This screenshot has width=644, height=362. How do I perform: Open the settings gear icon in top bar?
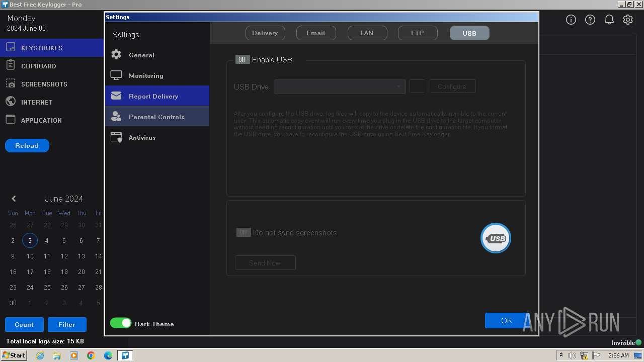point(628,20)
